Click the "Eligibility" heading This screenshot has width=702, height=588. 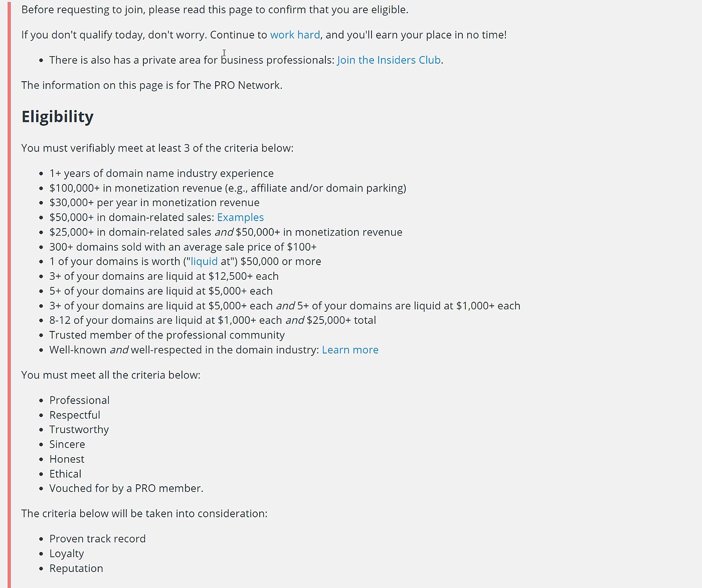click(58, 117)
